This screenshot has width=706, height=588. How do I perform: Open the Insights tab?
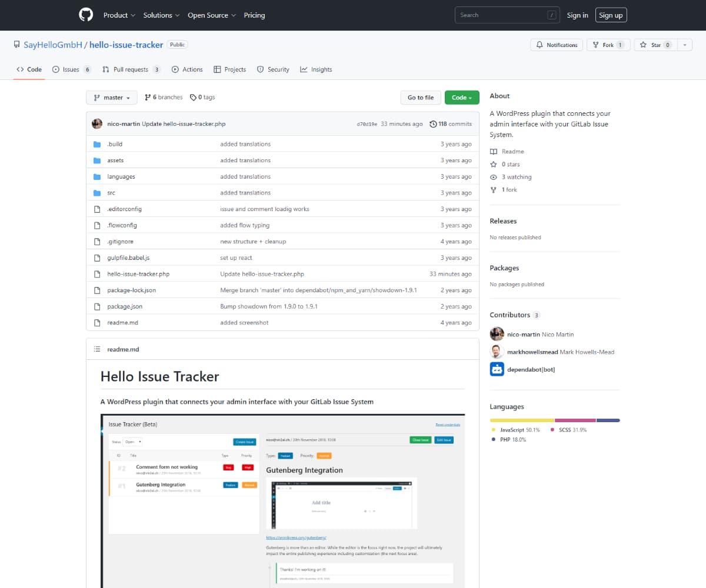click(x=316, y=69)
